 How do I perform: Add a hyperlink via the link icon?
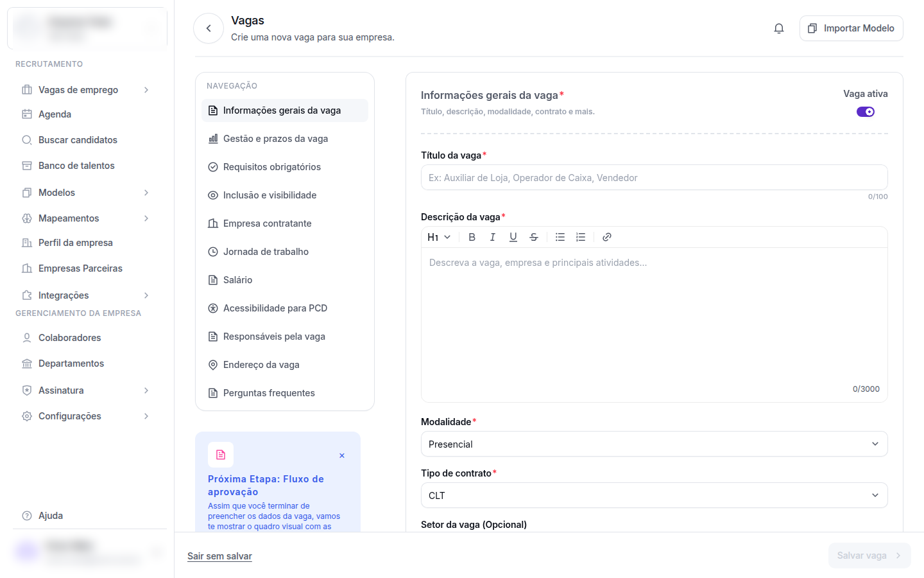(607, 237)
